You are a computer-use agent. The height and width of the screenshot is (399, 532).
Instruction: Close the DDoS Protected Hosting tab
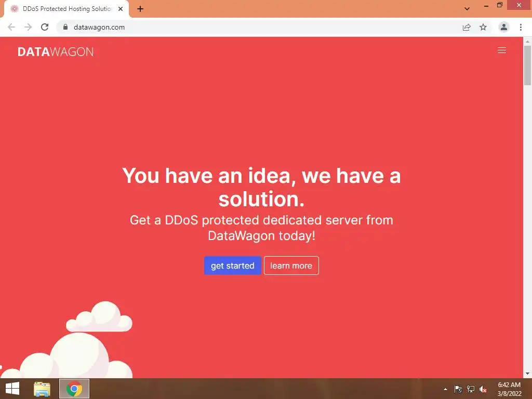[x=121, y=9]
